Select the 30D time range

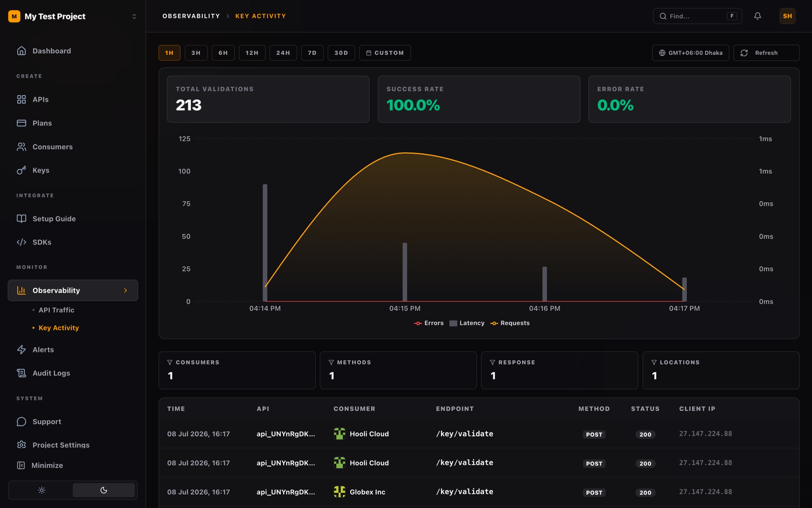coord(341,53)
